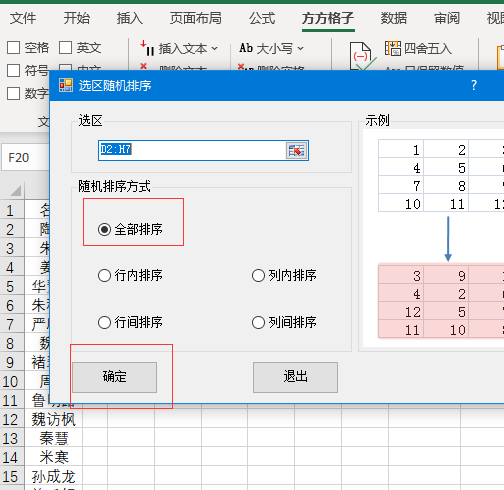Click the 插入文本 icon in ribbon

click(147, 48)
